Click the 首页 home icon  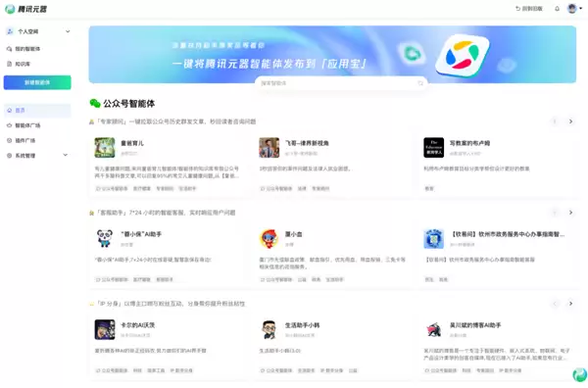(x=10, y=110)
